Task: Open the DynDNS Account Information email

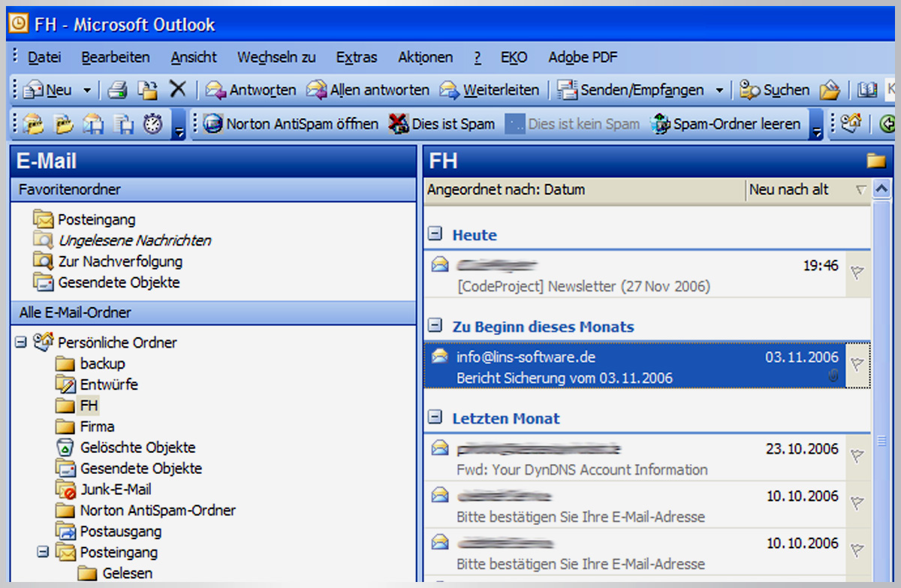Action: (634, 458)
